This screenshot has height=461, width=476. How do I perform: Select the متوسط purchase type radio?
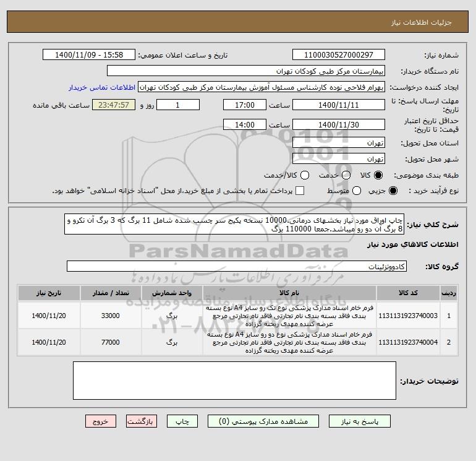pyautogui.click(x=357, y=191)
